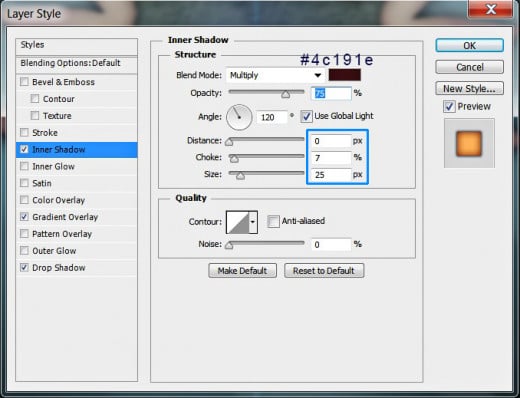The image size is (520, 398).
Task: Confirm with the OK button
Action: coord(469,45)
